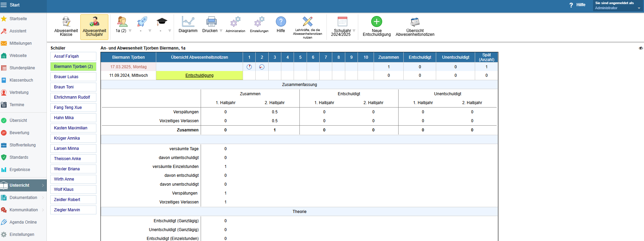Open the Schuljahr 2024/2025 dropdown
The image size is (644, 241).
point(354,31)
